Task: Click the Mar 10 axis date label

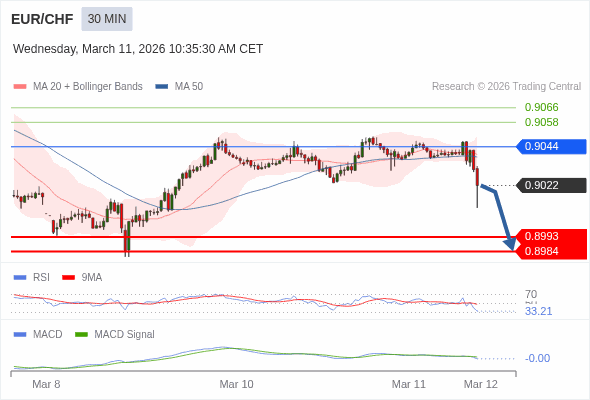Action: tap(236, 384)
